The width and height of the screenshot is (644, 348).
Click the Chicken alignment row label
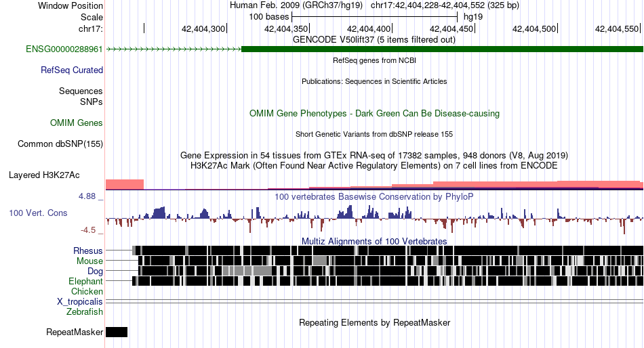click(87, 291)
